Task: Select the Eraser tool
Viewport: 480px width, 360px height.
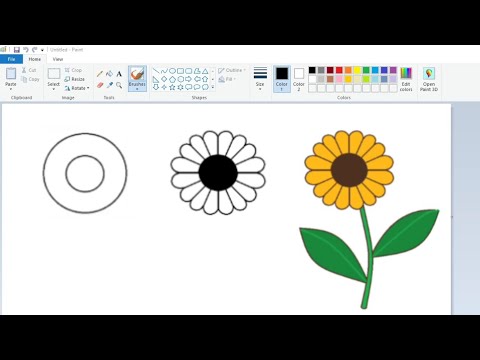Action: [100, 85]
